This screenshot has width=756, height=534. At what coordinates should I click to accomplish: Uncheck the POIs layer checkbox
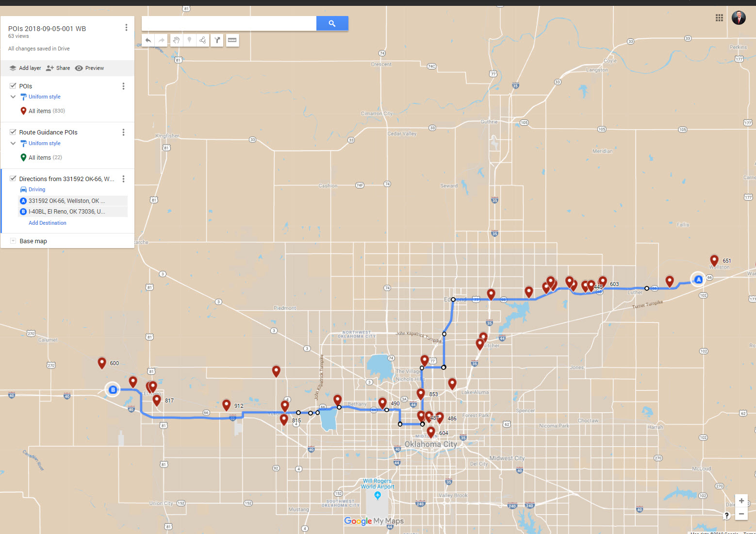coord(13,86)
